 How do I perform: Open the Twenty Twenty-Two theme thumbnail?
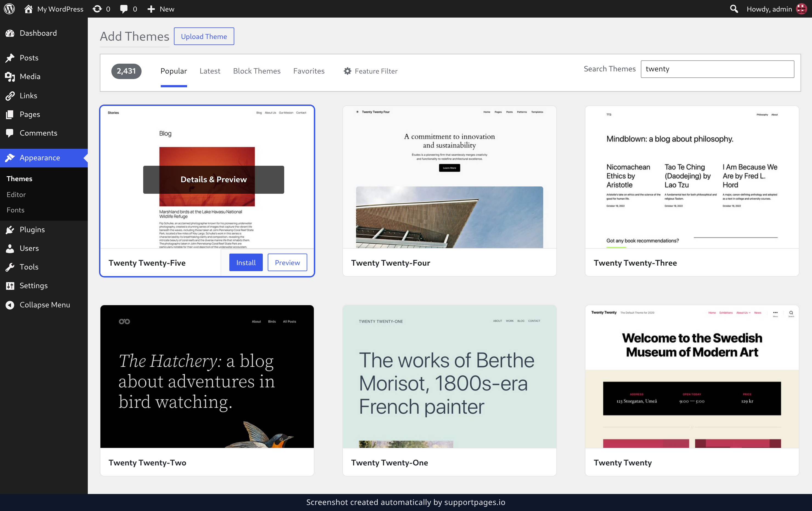(207, 377)
